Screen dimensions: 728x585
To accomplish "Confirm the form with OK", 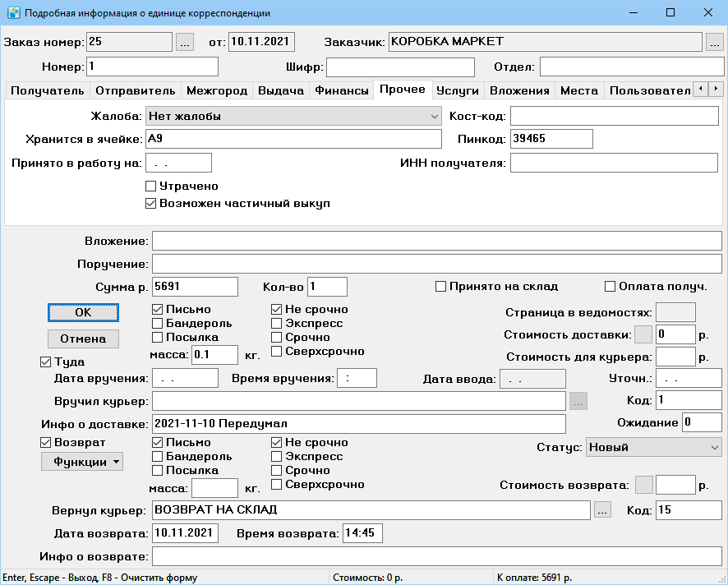I will pyautogui.click(x=83, y=312).
